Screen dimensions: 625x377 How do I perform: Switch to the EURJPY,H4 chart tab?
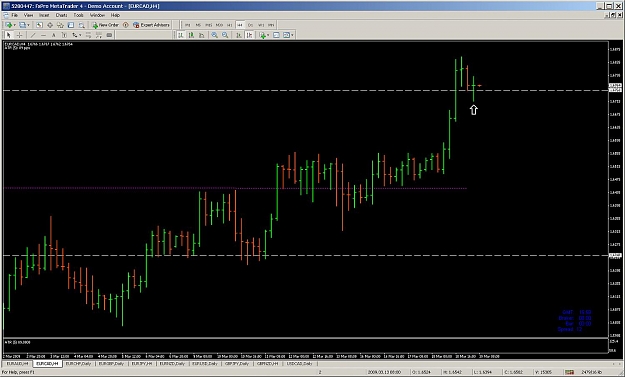pos(142,364)
